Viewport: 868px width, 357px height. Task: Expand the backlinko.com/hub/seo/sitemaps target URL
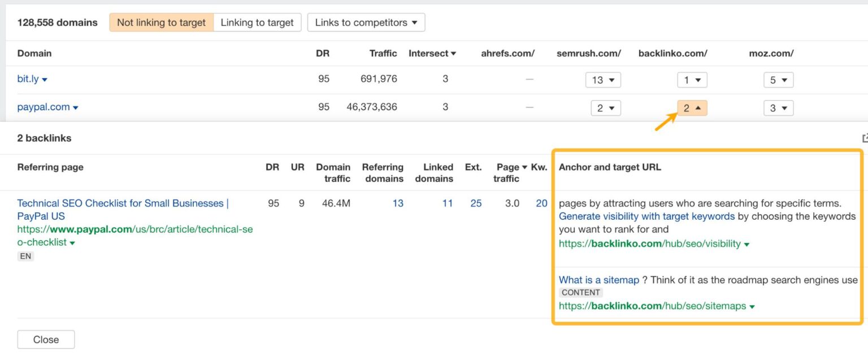click(752, 306)
